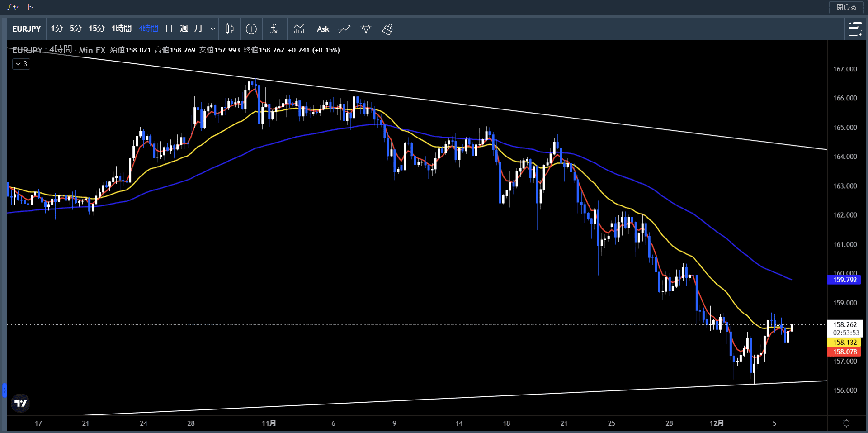Viewport: 868px width, 433px height.
Task: Click the 閉じる close button
Action: click(x=846, y=7)
